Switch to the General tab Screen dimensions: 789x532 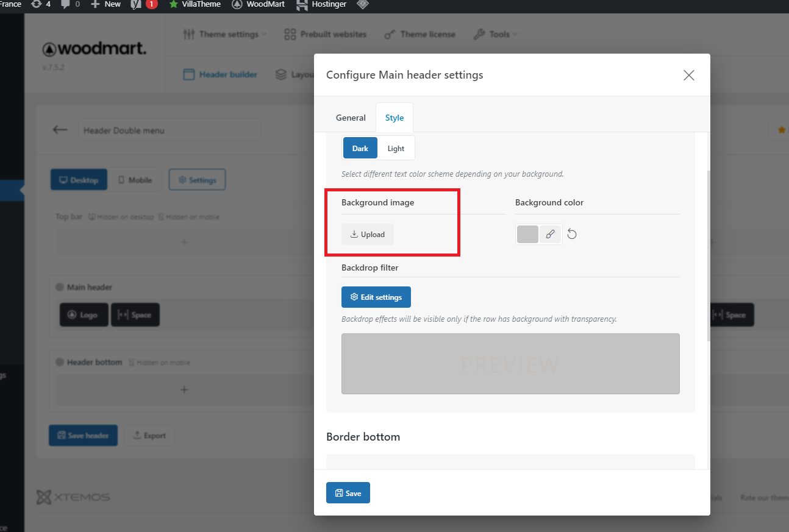[x=351, y=118]
